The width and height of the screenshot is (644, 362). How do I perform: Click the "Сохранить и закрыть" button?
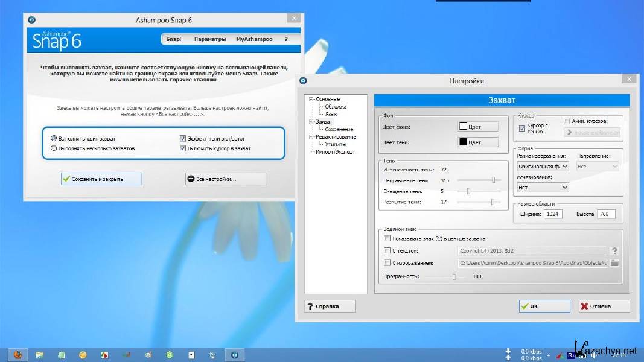tap(101, 179)
